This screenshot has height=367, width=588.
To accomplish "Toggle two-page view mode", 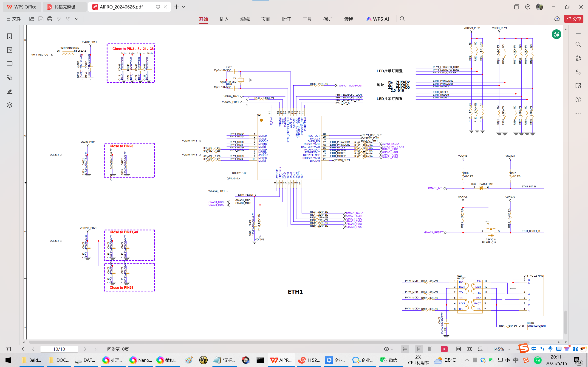I will pos(430,349).
